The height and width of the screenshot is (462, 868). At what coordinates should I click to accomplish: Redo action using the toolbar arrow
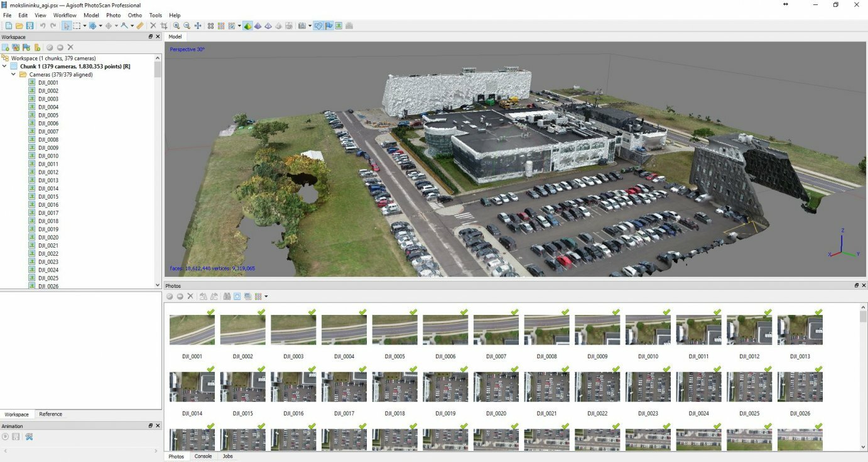click(53, 26)
